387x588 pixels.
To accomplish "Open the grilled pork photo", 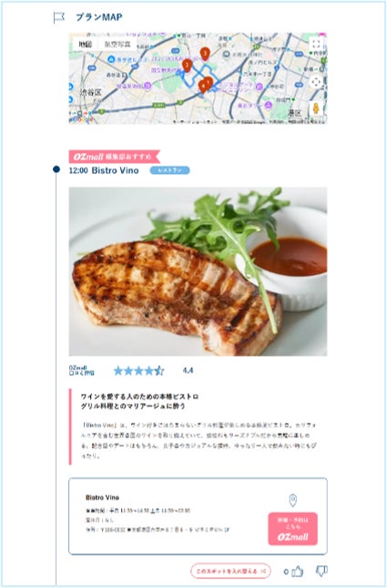I will click(198, 271).
